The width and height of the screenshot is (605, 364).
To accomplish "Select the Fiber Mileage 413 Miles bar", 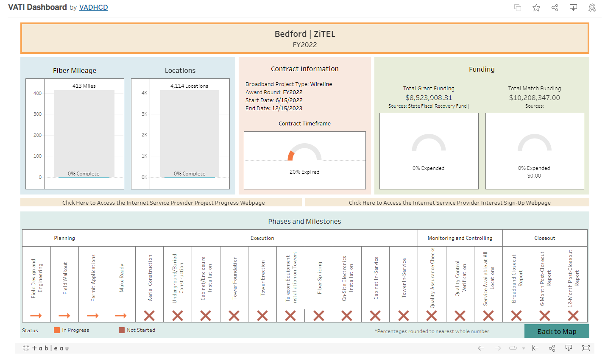I will [84, 133].
